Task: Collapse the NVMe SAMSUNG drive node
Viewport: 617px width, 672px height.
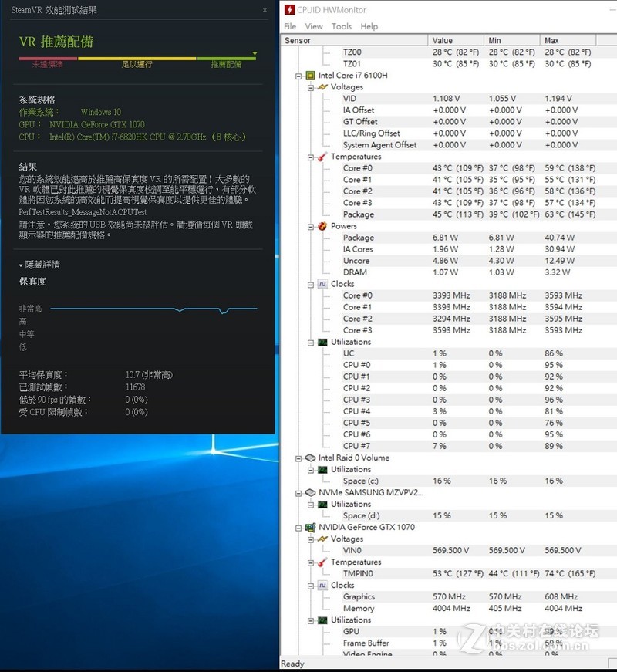Action: click(298, 493)
